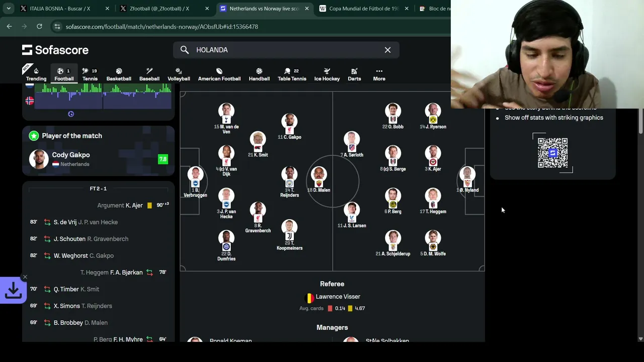644x362 pixels.
Task: Select Ø. Nyland goalkeeper in lineup
Action: (x=467, y=179)
